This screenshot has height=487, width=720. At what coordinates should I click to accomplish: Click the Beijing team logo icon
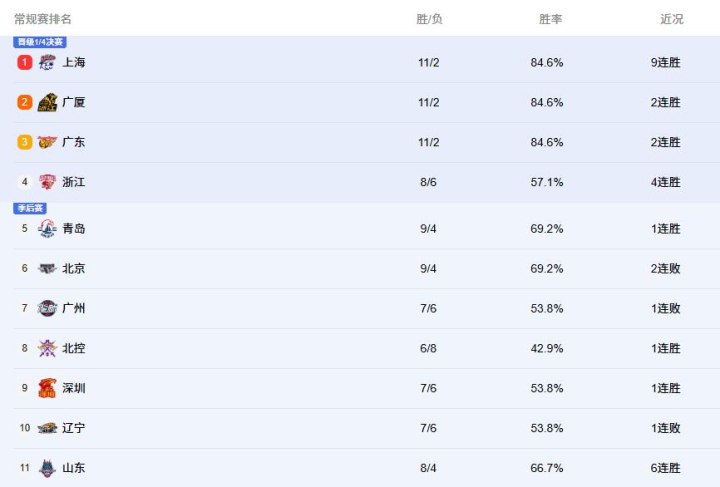[47, 269]
